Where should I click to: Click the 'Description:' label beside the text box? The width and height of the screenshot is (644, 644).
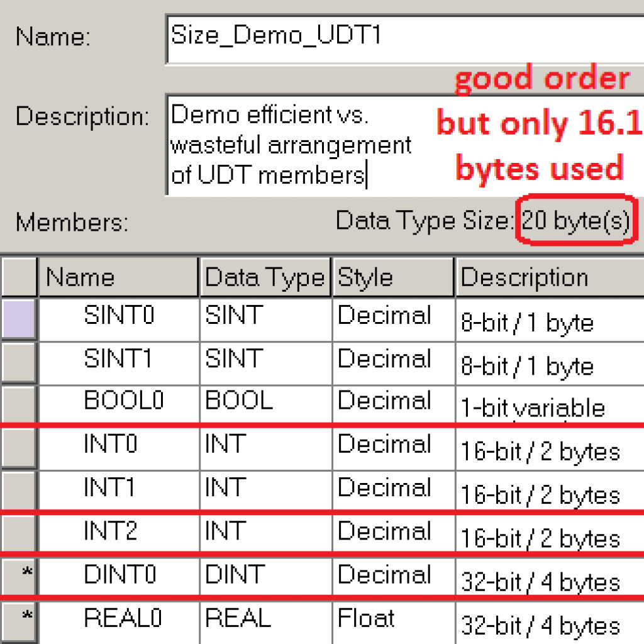[x=82, y=116]
